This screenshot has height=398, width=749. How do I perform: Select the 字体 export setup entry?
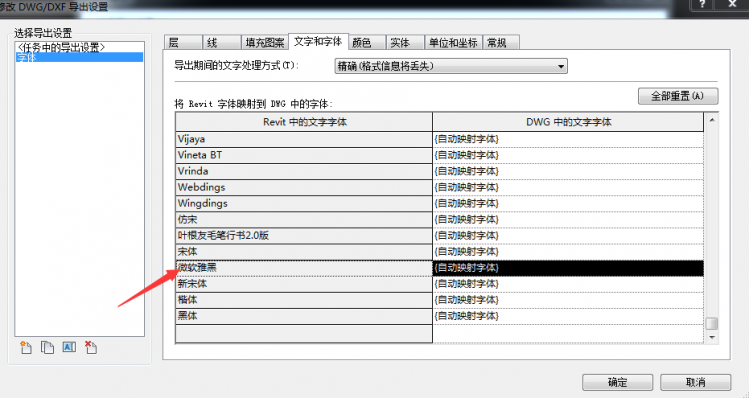79,57
